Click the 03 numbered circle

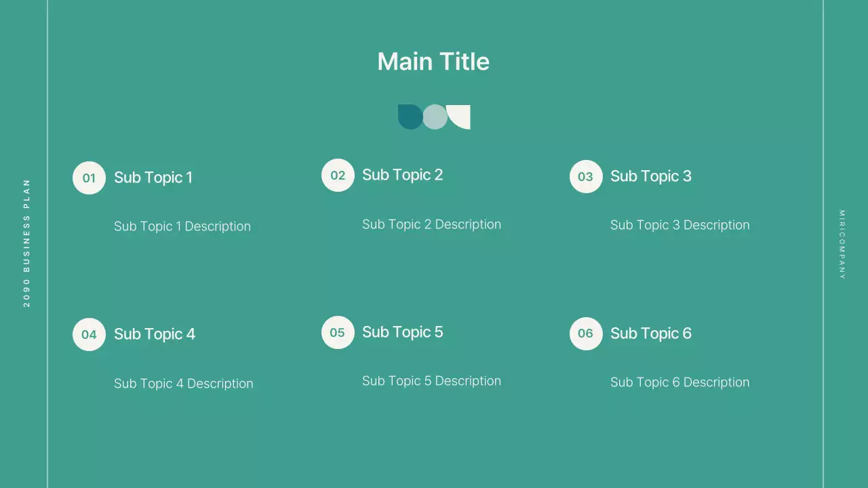(x=586, y=177)
